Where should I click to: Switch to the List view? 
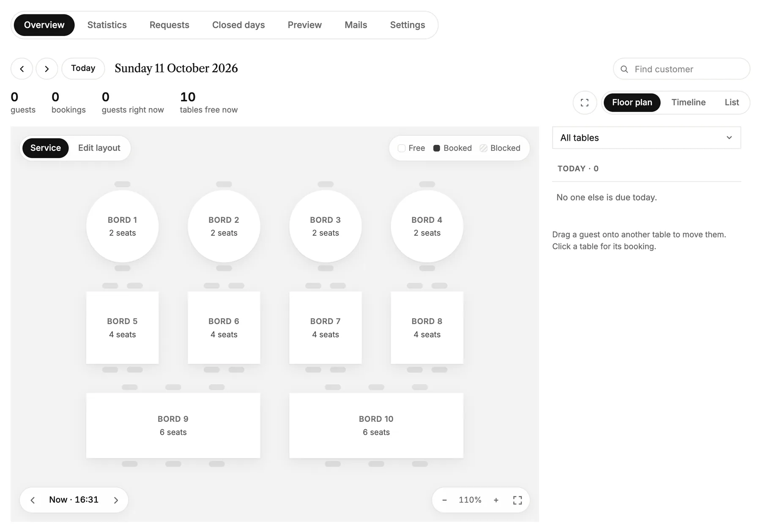731,103
